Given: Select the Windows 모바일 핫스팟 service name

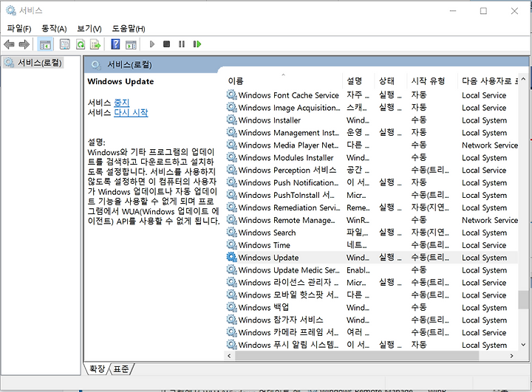Looking at the screenshot, I should tap(288, 295).
